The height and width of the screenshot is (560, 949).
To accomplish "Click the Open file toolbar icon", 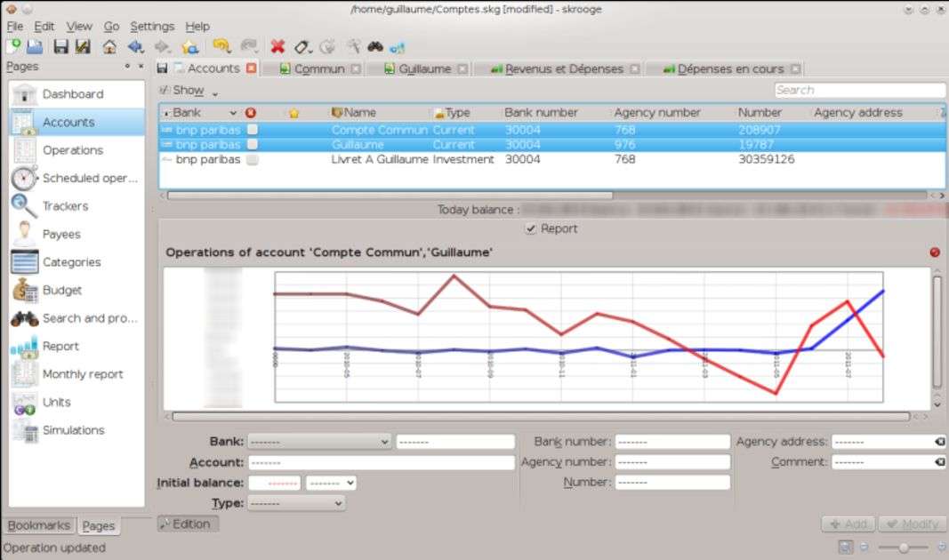I will tap(35, 46).
